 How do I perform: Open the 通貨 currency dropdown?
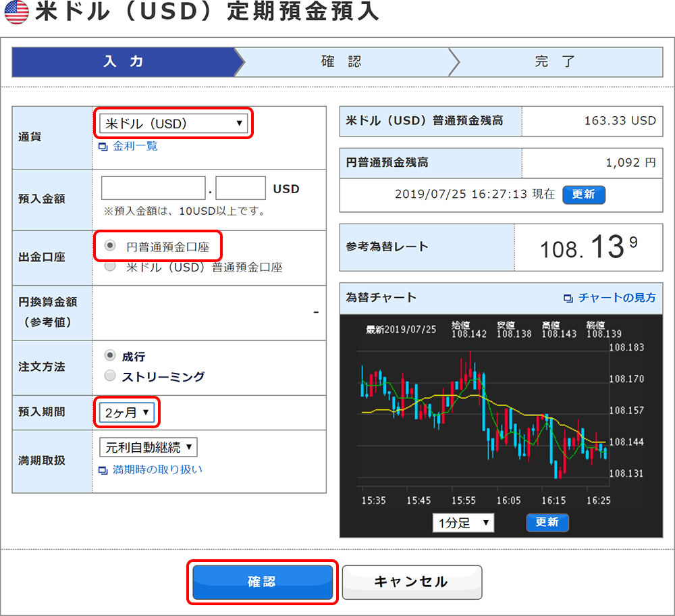click(x=173, y=124)
